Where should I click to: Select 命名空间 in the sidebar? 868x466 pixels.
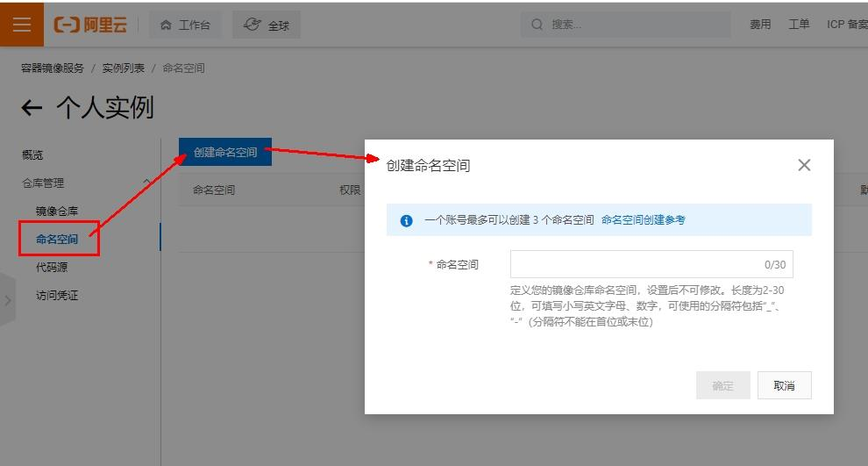[57, 240]
